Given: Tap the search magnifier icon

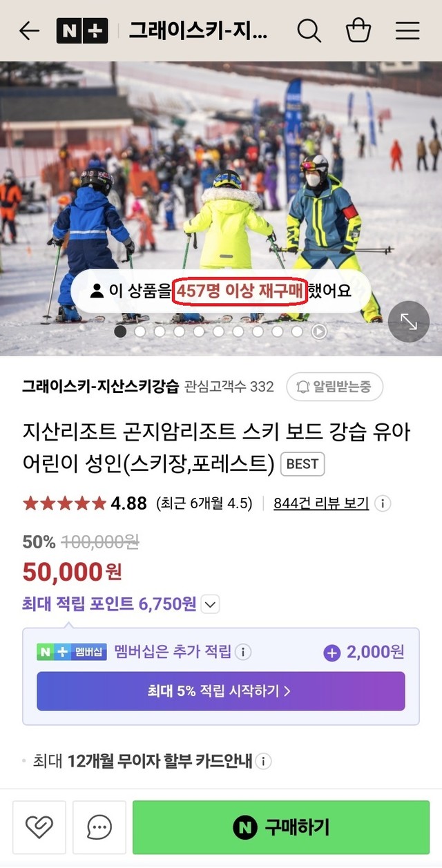Looking at the screenshot, I should coord(309,31).
